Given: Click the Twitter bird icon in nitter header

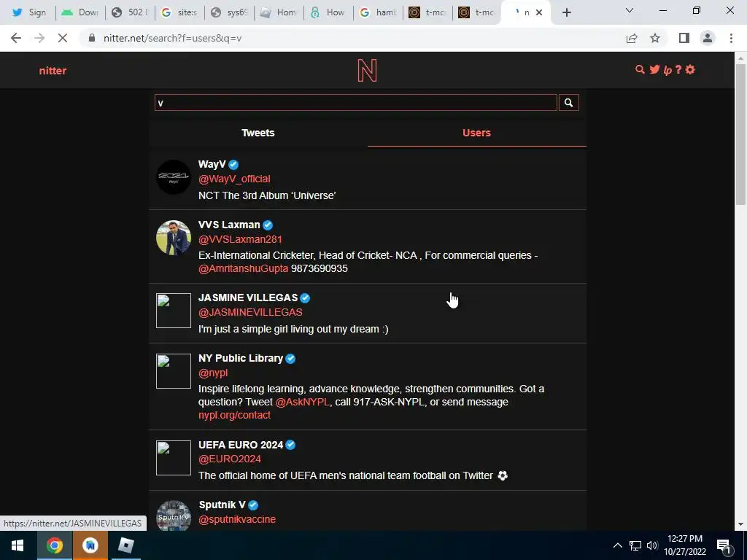Looking at the screenshot, I should pyautogui.click(x=654, y=69).
